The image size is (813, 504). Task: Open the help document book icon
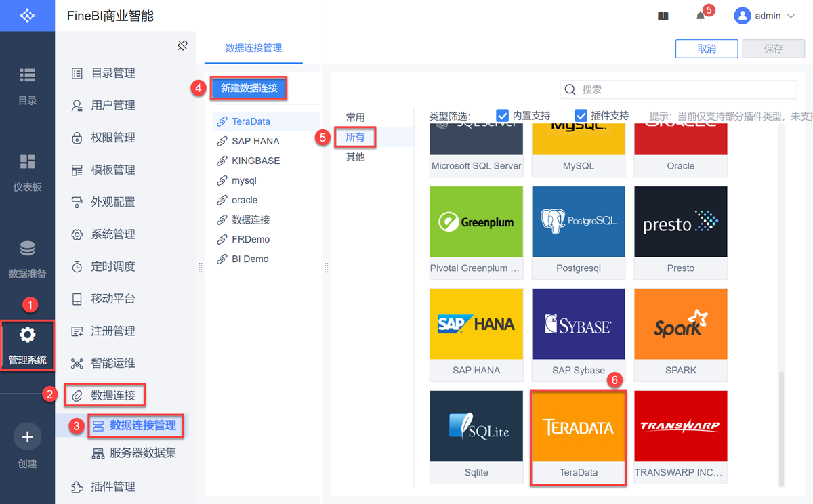tap(663, 16)
